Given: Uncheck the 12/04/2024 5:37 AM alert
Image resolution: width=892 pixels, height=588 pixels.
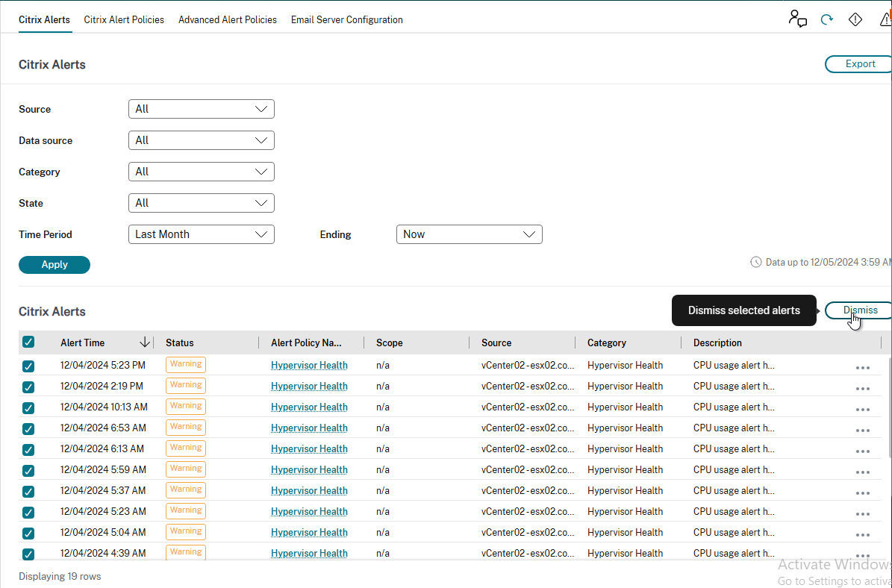Looking at the screenshot, I should [x=28, y=491].
